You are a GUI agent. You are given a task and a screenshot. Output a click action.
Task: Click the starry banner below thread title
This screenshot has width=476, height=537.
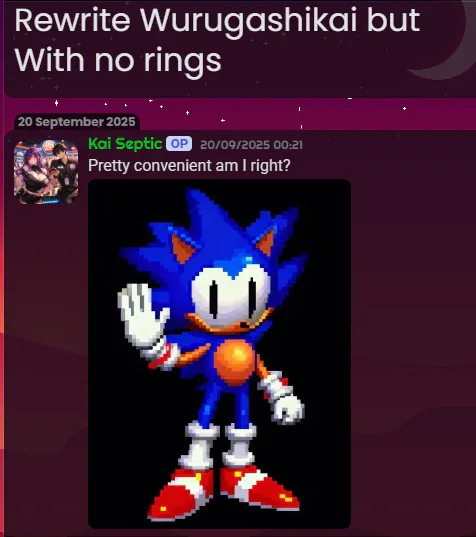coord(240,113)
